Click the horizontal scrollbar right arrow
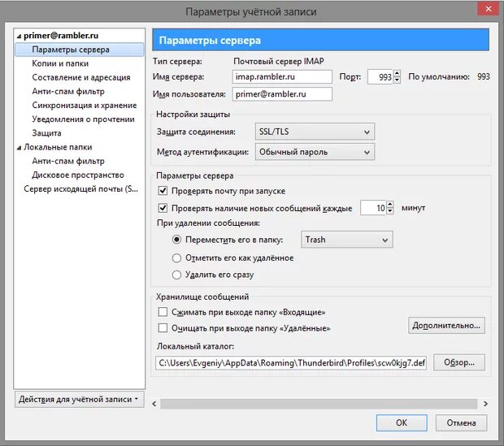 (x=485, y=404)
